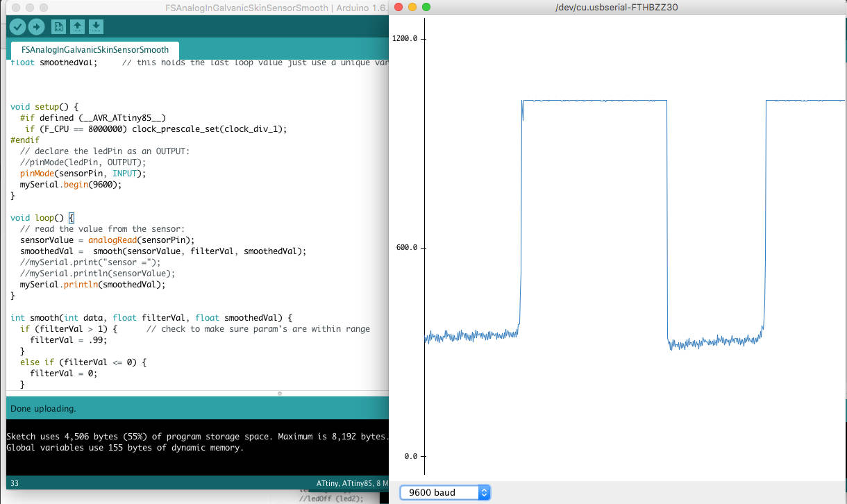Click the '// read the value from the sensor:' comment

(103, 229)
